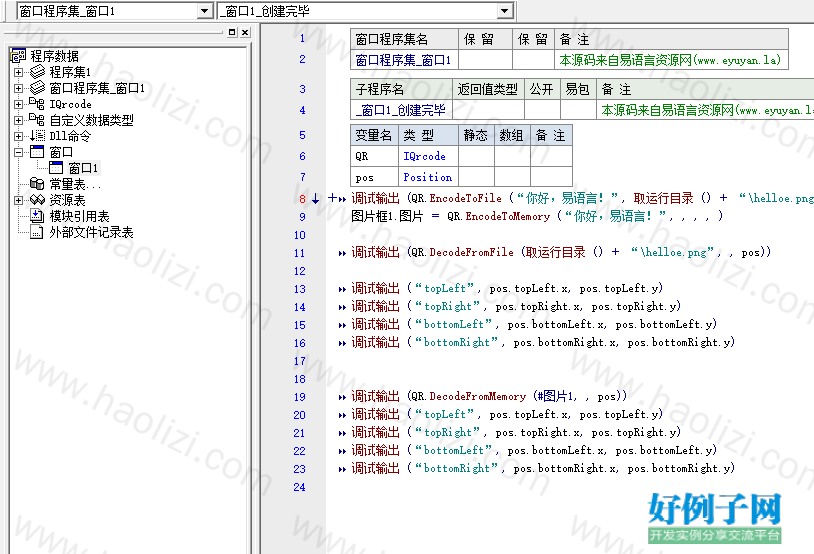This screenshot has height=554, width=814.
Task: Expand the Dll命令 tree node
Action: (x=19, y=136)
